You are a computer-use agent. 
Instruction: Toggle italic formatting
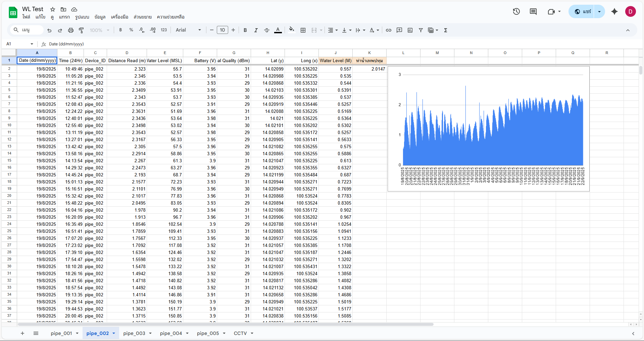tap(256, 30)
